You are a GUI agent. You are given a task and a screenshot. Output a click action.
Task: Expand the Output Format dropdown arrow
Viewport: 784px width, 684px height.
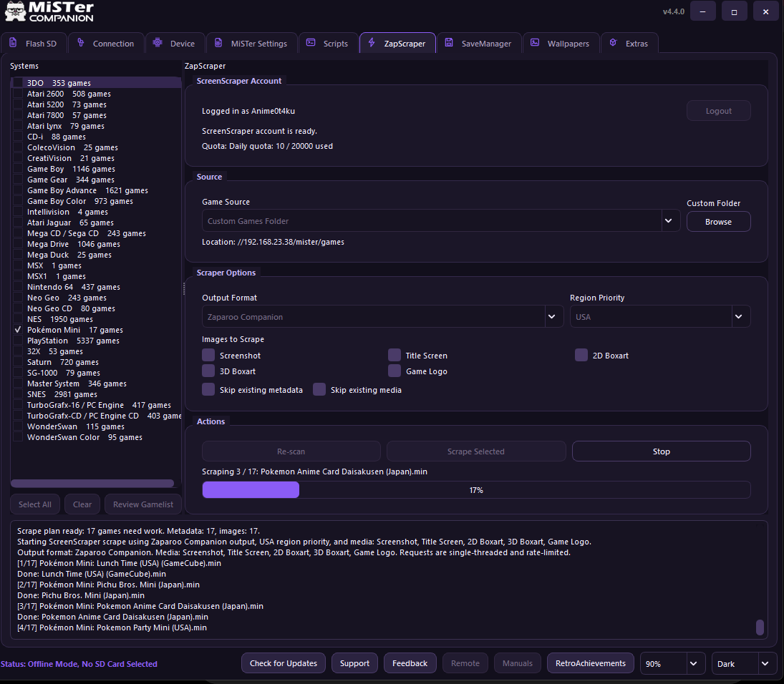[x=552, y=317]
